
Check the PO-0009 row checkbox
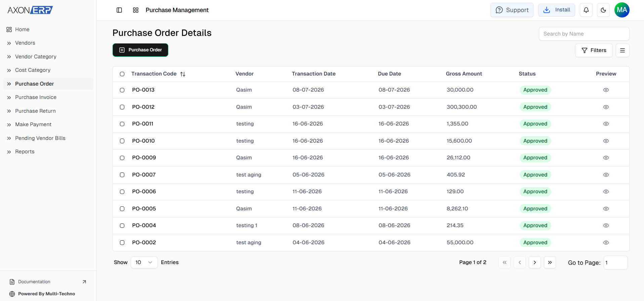pyautogui.click(x=122, y=158)
